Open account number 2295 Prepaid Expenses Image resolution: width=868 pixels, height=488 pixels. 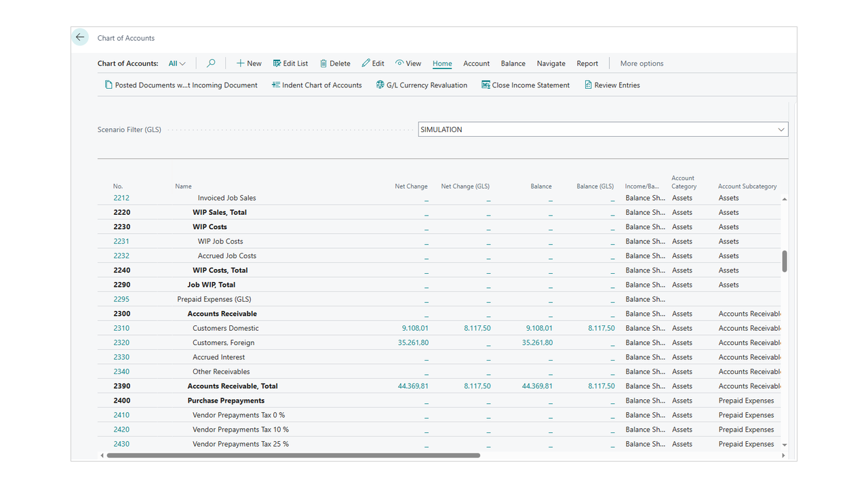point(121,299)
